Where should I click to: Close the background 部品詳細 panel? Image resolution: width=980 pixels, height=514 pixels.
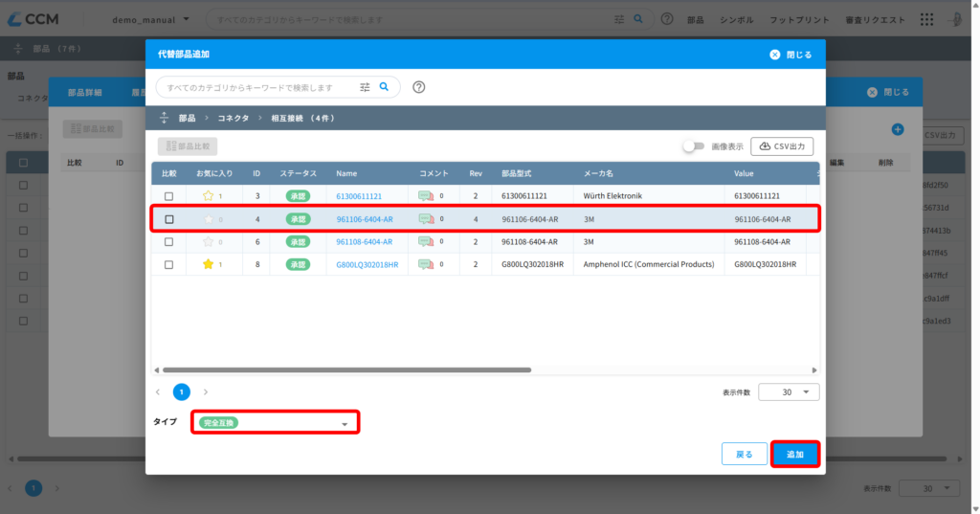pyautogui.click(x=887, y=92)
